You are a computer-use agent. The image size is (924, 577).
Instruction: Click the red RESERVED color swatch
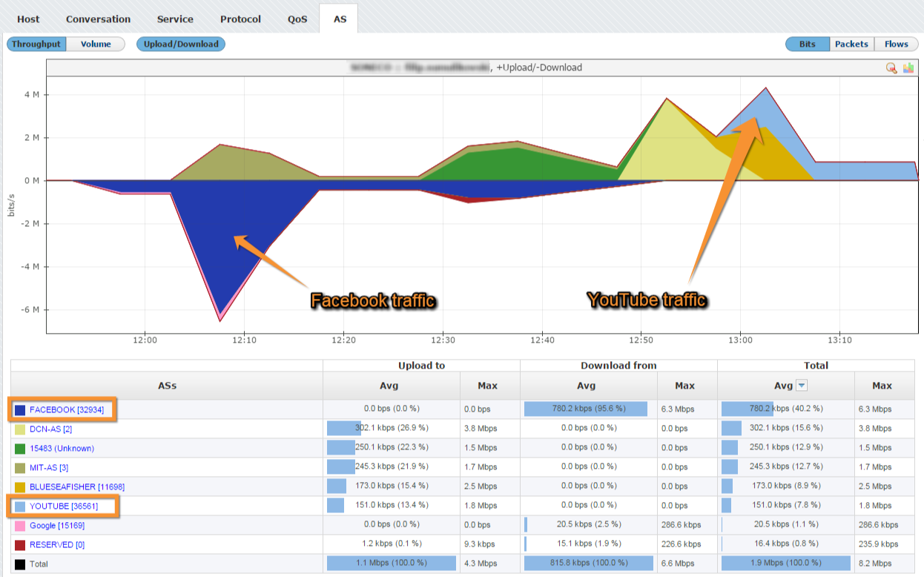click(x=20, y=545)
